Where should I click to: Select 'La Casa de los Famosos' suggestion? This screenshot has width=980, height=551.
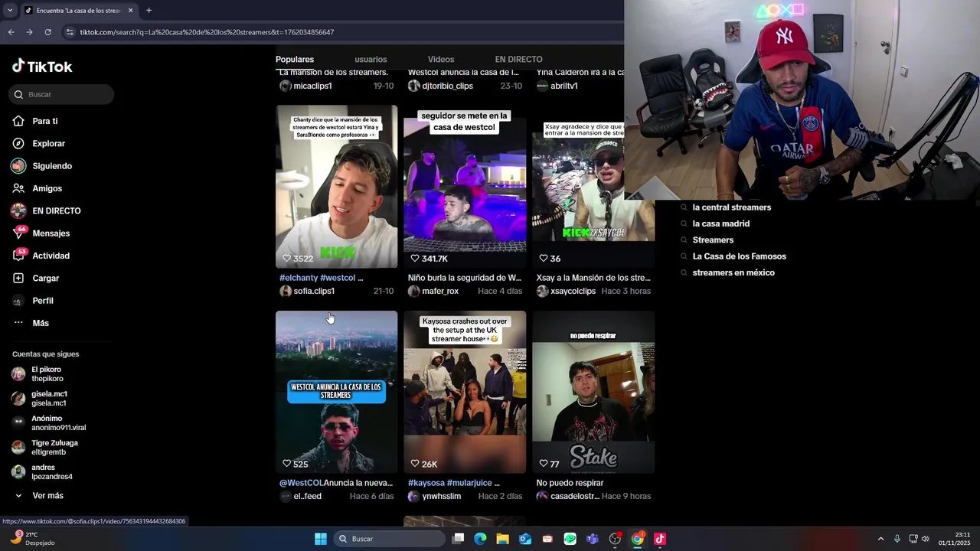click(739, 256)
